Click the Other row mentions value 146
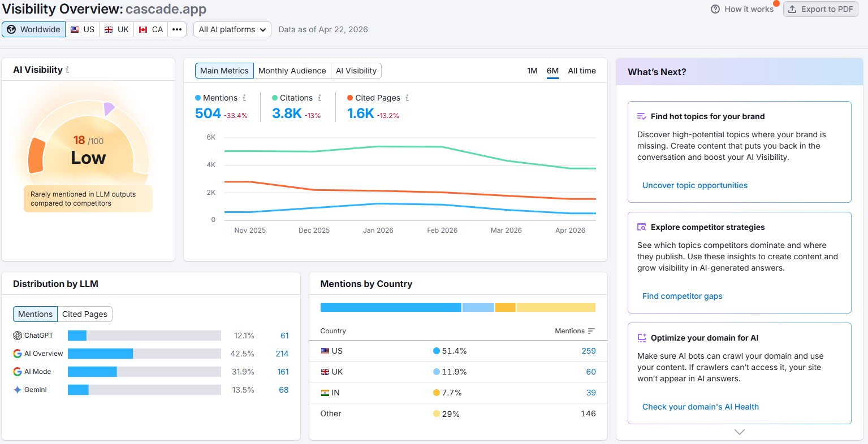Viewport: 868px width, 444px height. pos(588,413)
